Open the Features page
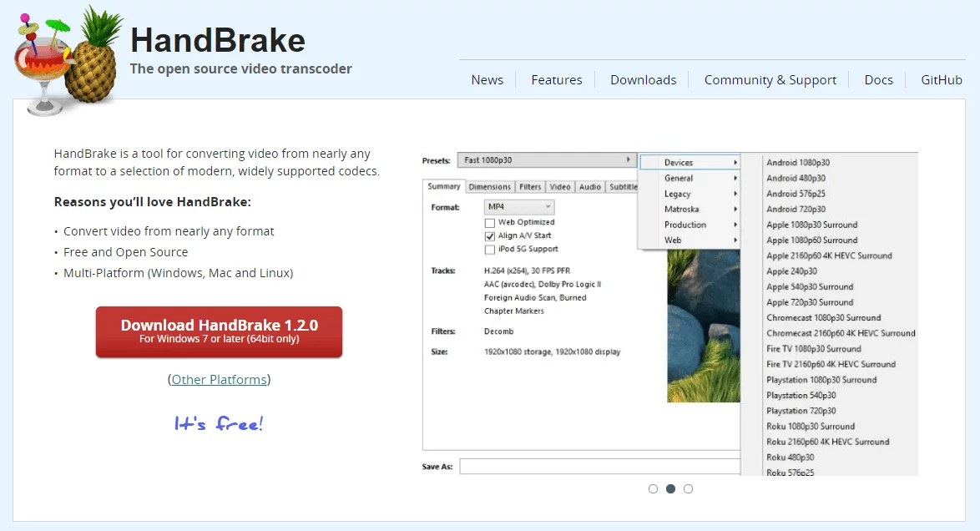The height and width of the screenshot is (531, 980). pos(556,79)
